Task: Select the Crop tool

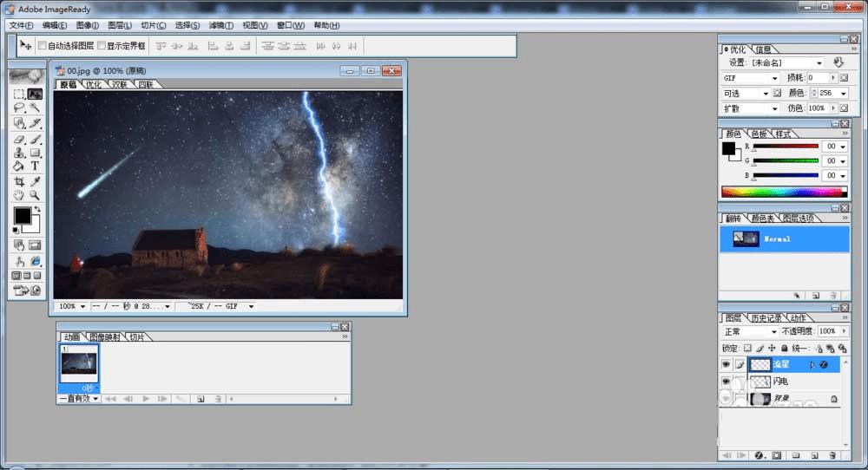Action: pyautogui.click(x=19, y=181)
